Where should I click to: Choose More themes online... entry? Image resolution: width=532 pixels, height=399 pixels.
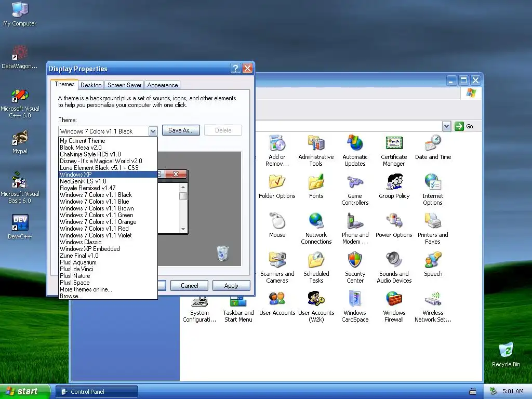pos(108,289)
